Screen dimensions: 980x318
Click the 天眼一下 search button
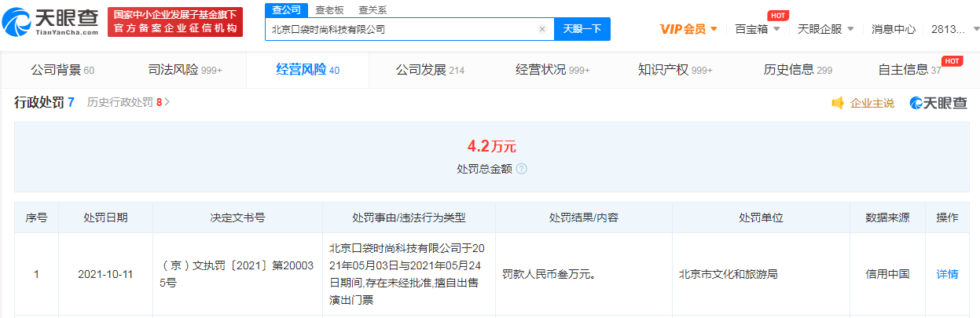(x=582, y=29)
